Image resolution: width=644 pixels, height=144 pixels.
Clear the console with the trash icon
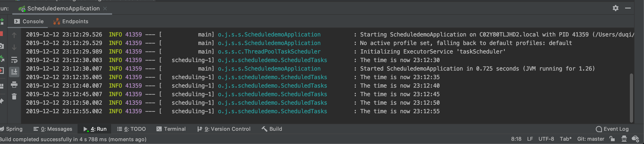14,96
